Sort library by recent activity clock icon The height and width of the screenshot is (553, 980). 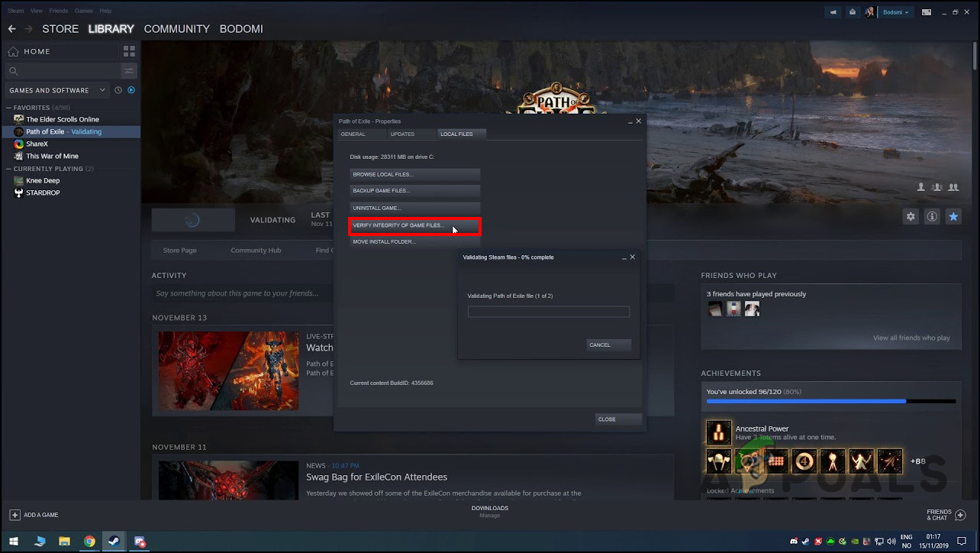click(118, 90)
